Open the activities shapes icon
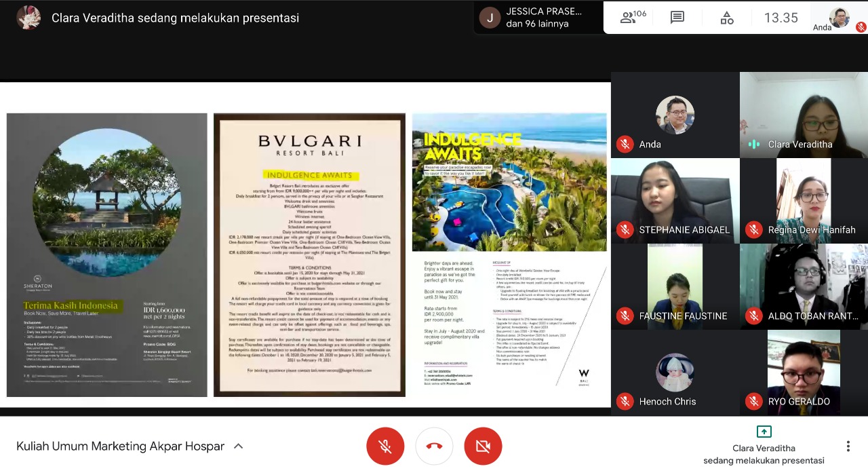Viewport: 868px width, 475px height. click(727, 18)
